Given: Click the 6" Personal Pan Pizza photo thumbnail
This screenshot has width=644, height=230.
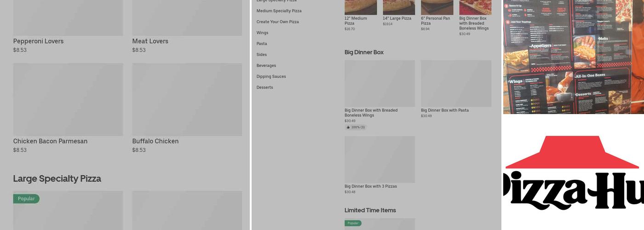Looking at the screenshot, I should (x=437, y=7).
